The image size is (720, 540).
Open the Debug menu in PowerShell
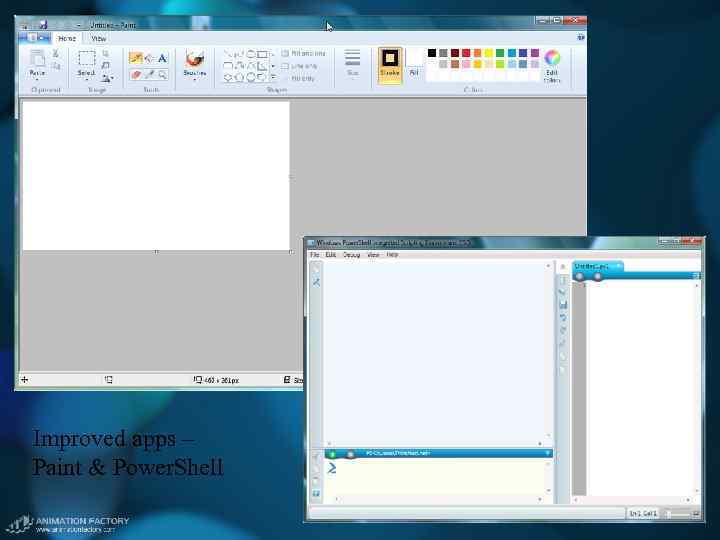tap(351, 254)
